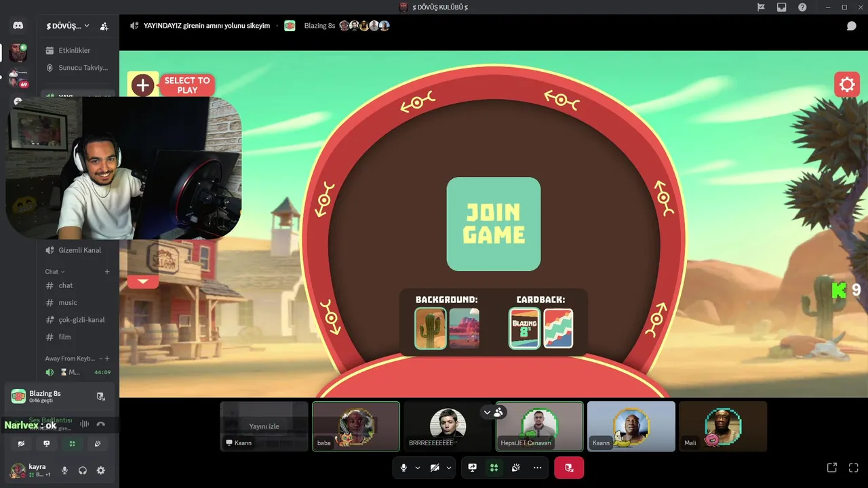Pop out the call window
The height and width of the screenshot is (488, 868).
[832, 468]
